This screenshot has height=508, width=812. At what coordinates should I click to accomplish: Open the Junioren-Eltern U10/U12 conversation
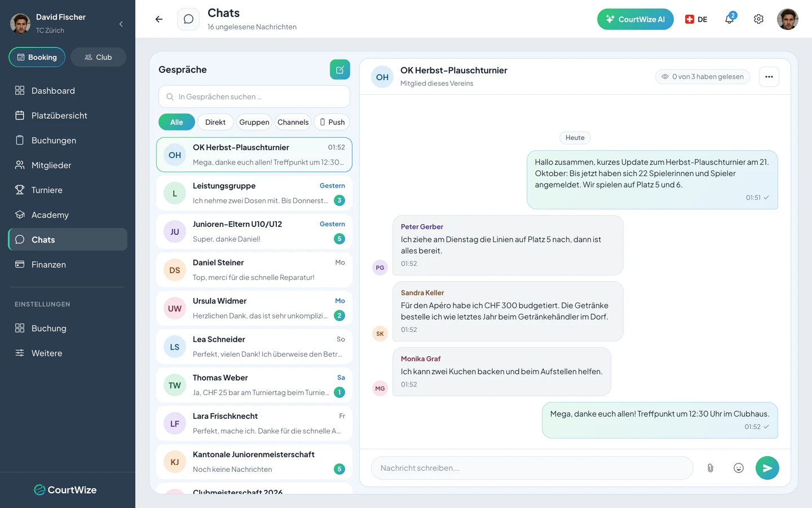tap(254, 231)
